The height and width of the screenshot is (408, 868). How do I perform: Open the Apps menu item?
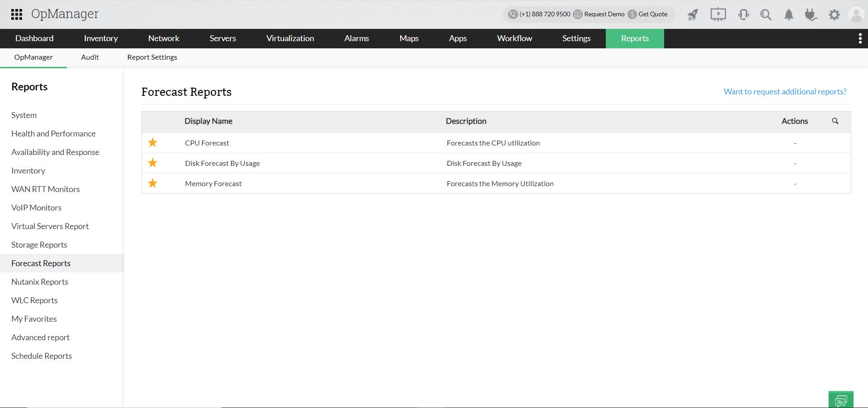(x=458, y=38)
